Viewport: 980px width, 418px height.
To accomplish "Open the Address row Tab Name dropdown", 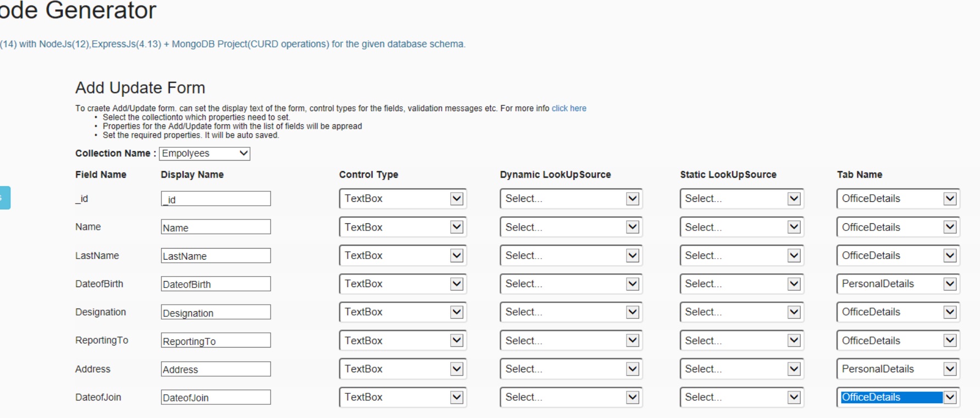I will (898, 369).
